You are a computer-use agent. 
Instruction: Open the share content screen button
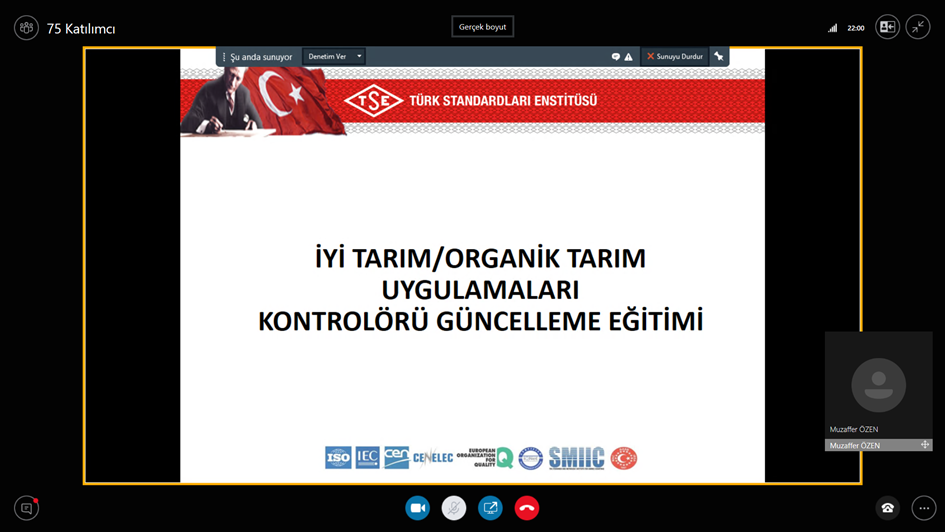tap(490, 508)
